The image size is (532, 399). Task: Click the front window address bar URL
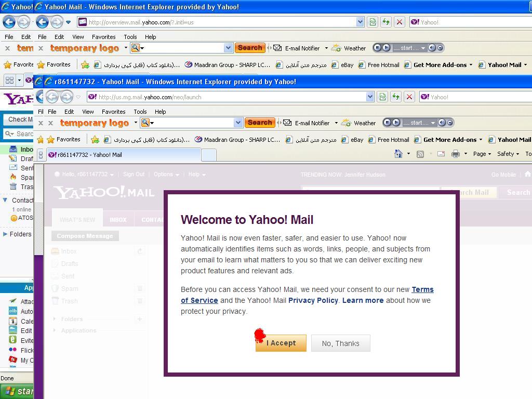pyautogui.click(x=150, y=97)
